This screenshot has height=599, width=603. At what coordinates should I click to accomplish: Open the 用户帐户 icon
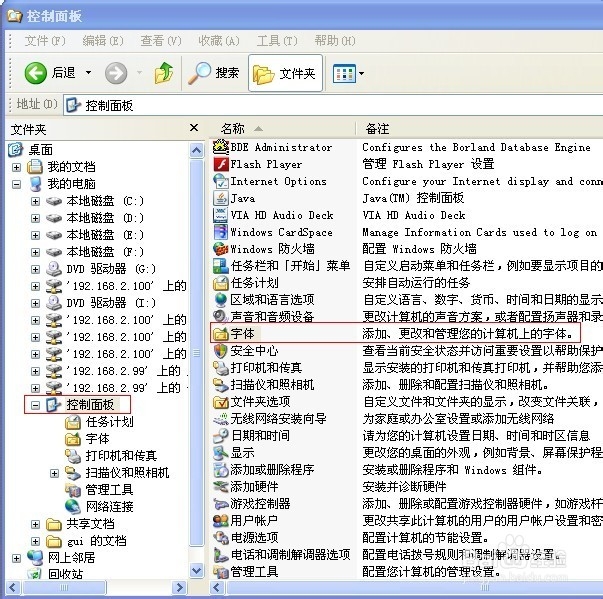pyautogui.click(x=221, y=521)
